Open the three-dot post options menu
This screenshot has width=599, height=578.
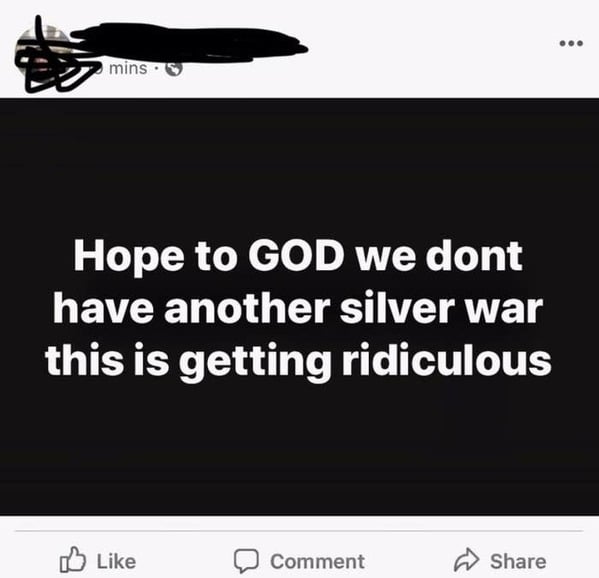571,43
